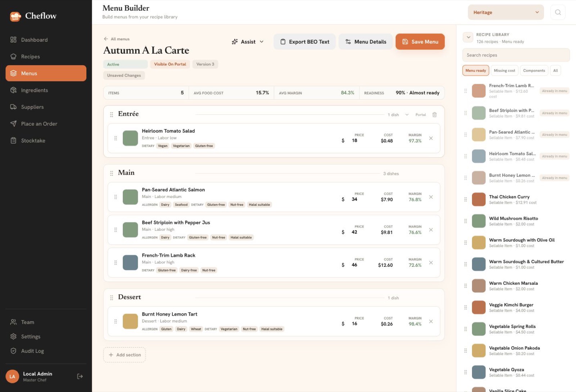Open Settings in sidebar
The image size is (576, 392).
tap(46, 337)
